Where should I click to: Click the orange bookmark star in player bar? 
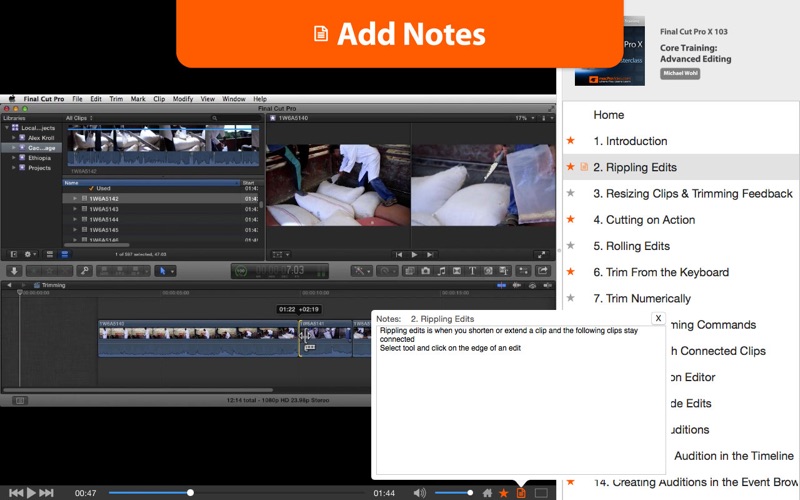tap(504, 492)
